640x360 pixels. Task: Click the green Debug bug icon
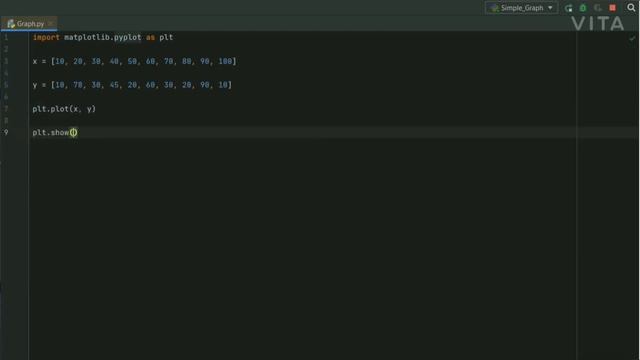(x=583, y=8)
